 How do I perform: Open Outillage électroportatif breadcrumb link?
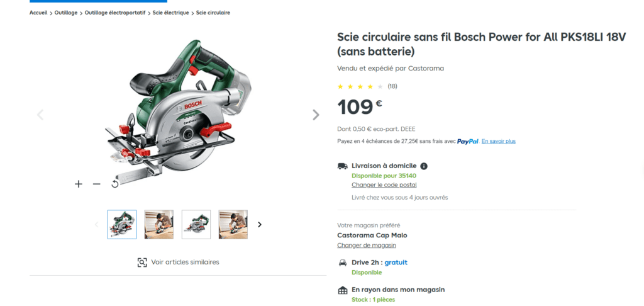[x=115, y=13]
